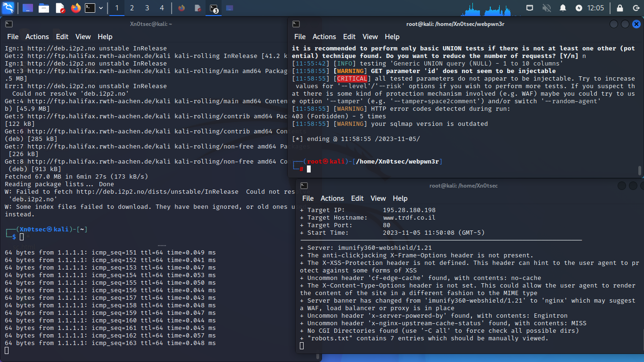Select grouped terminal windows taskbar button

(214, 8)
